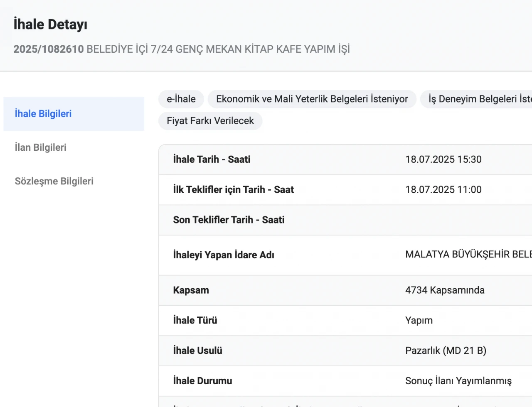Click the İhale Tarih - Saati row label
This screenshot has width=532, height=407.
(x=212, y=159)
